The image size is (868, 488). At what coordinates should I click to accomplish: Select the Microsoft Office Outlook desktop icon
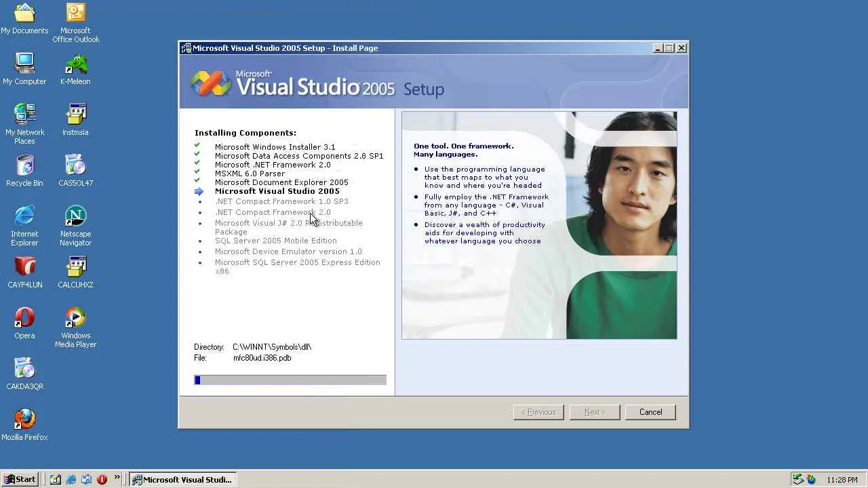tap(75, 23)
